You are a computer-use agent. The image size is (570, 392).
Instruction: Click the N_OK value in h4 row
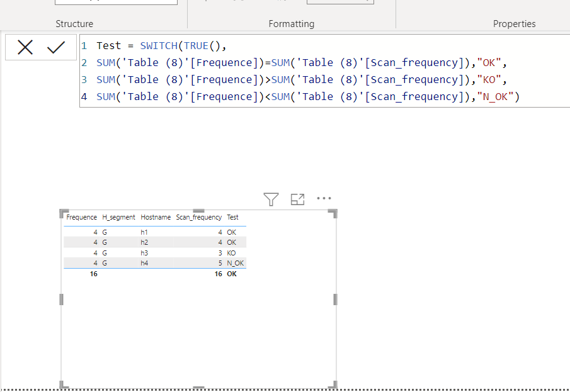tap(235, 263)
